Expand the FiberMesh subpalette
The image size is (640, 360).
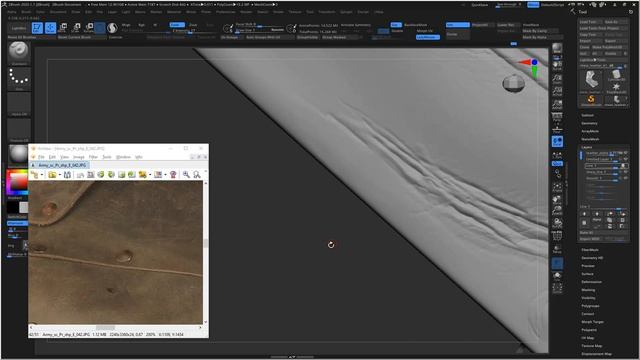point(590,250)
